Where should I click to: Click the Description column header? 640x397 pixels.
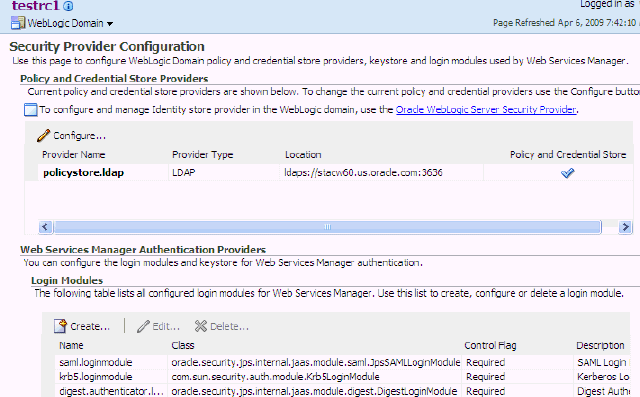point(600,346)
